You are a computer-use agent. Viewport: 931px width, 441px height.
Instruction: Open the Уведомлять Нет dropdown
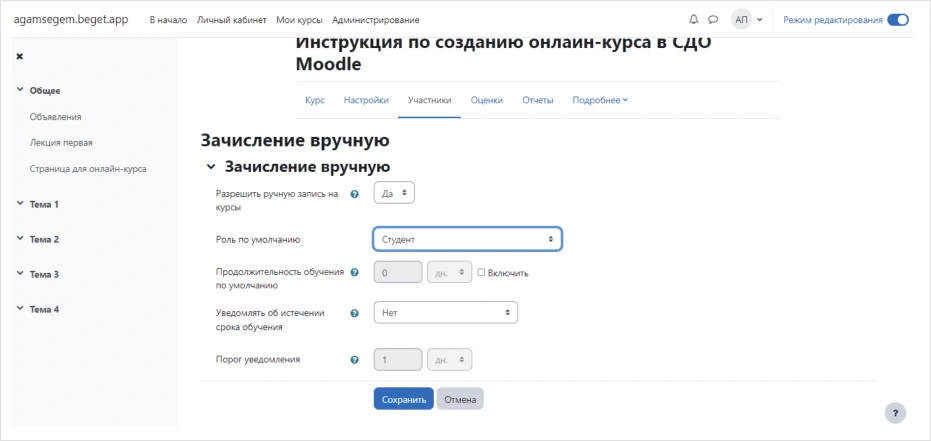[x=446, y=312]
